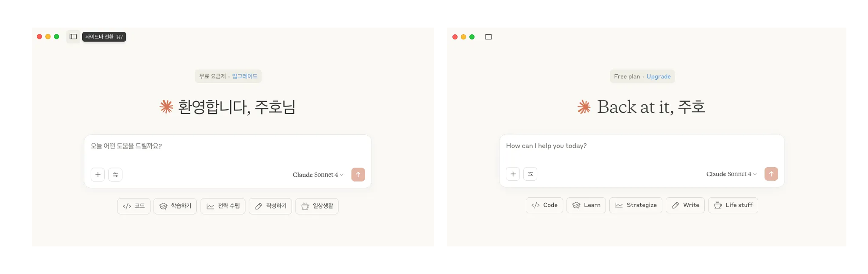868x274 pixels.
Task: Click the Back at it, 주호 greeting
Action: (x=651, y=107)
